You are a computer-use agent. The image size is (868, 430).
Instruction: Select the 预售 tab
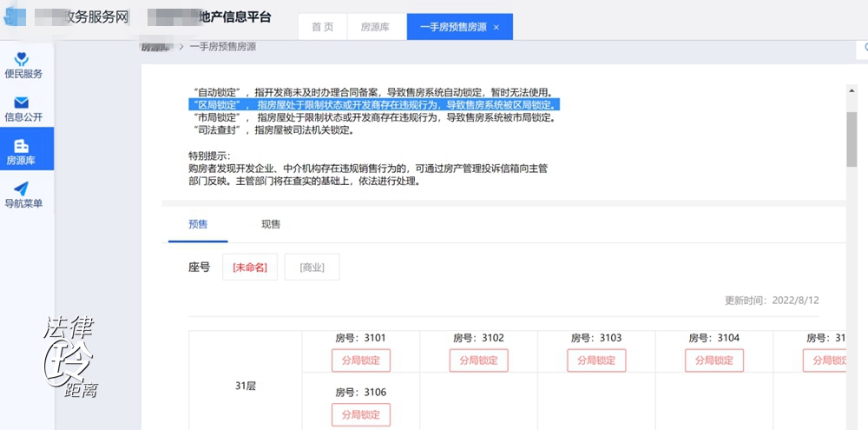[198, 224]
